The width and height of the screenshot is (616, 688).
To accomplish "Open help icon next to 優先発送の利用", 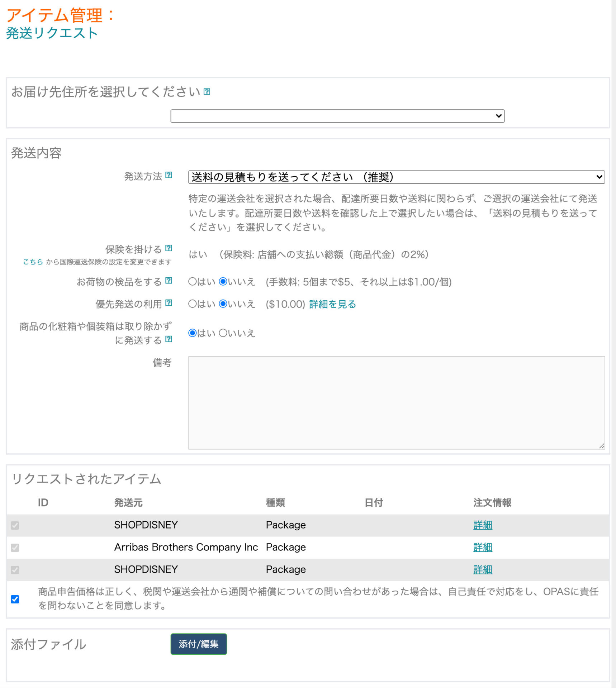I will coord(169,303).
